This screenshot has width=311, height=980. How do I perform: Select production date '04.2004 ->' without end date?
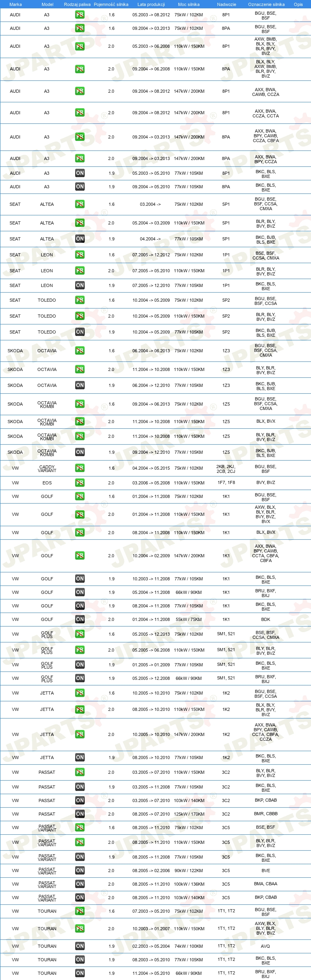coord(150,239)
